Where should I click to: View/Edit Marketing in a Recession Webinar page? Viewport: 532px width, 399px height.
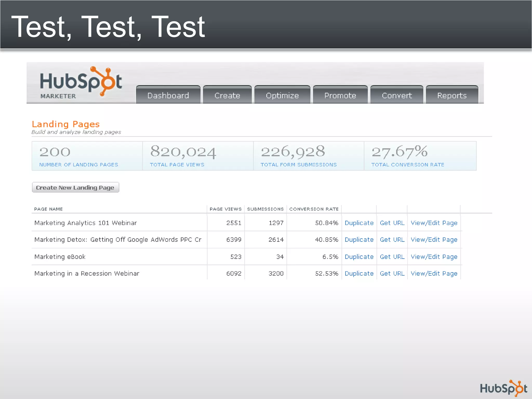tap(434, 274)
